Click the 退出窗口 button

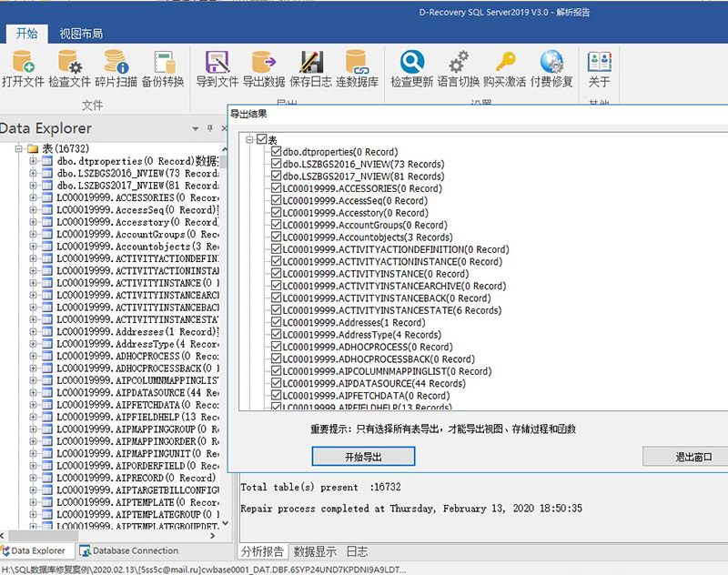pyautogui.click(x=685, y=457)
